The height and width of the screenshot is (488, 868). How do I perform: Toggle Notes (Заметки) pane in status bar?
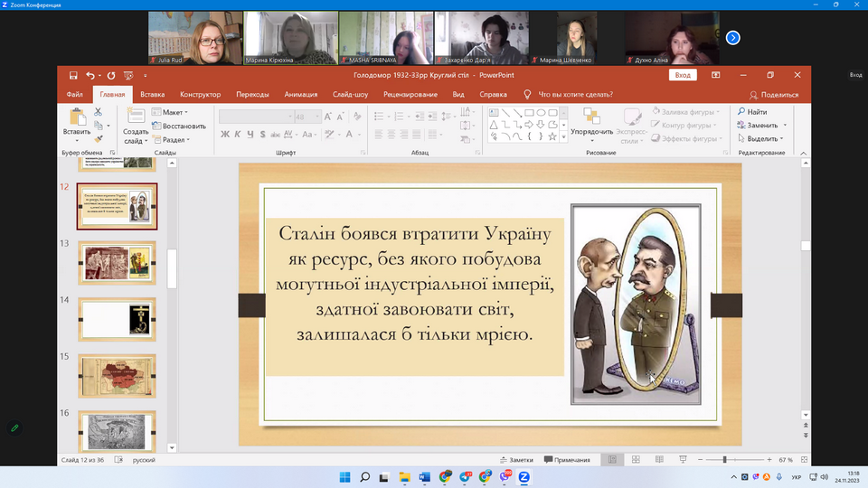515,460
